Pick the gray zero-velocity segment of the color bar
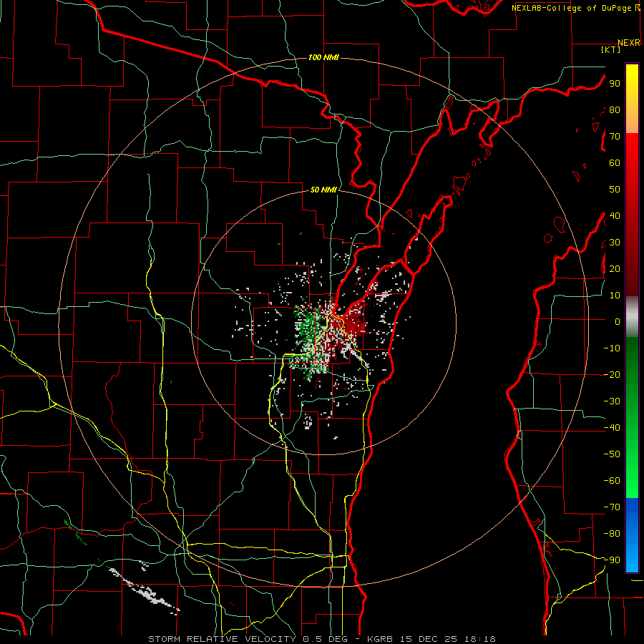Image resolution: width=644 pixels, height=644 pixels. [x=632, y=317]
